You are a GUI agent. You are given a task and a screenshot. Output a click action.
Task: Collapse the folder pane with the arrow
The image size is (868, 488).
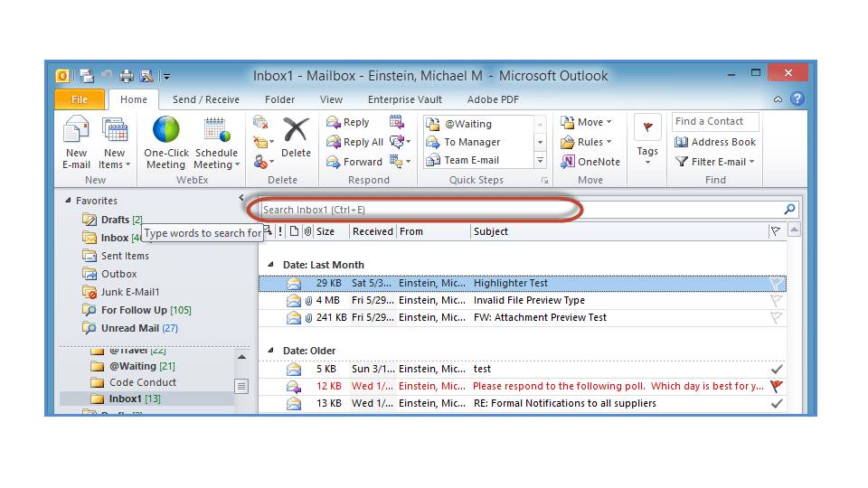coord(241,198)
